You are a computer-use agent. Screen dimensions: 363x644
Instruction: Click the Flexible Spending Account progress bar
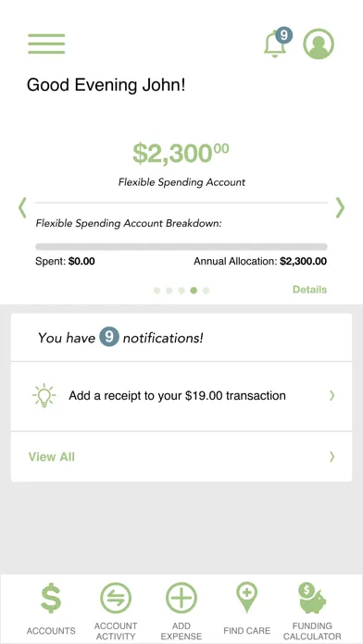[x=181, y=247]
